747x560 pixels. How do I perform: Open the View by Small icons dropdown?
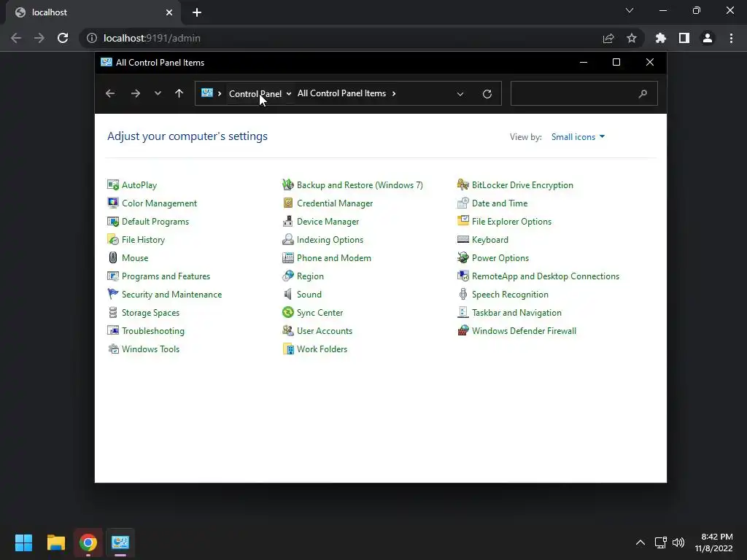point(578,136)
